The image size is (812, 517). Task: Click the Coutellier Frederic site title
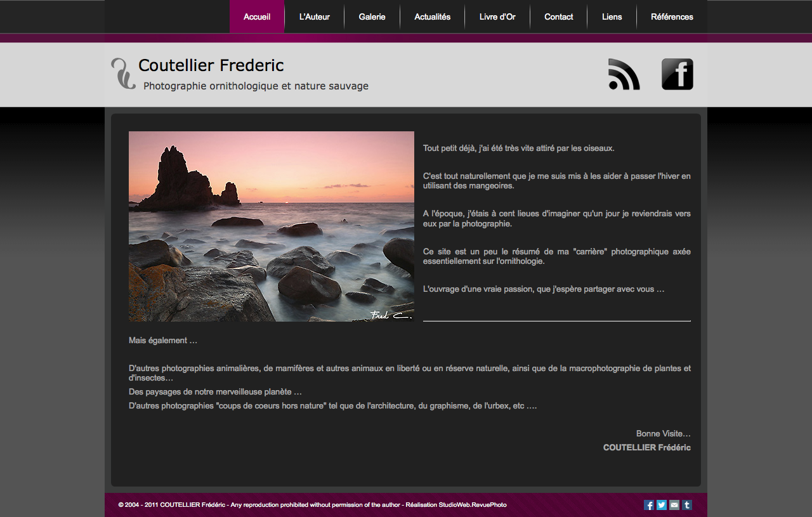[211, 65]
